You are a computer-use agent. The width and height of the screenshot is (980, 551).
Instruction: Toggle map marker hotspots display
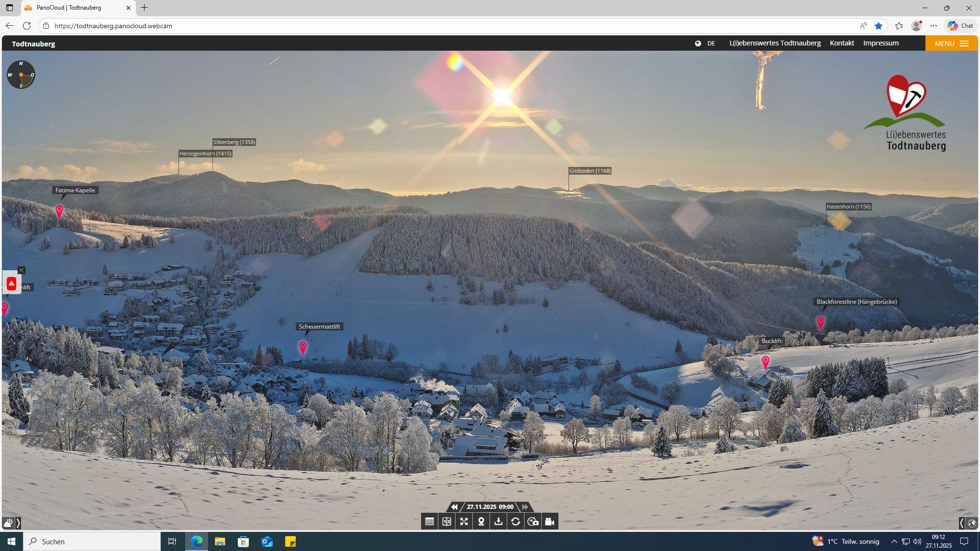click(x=481, y=522)
